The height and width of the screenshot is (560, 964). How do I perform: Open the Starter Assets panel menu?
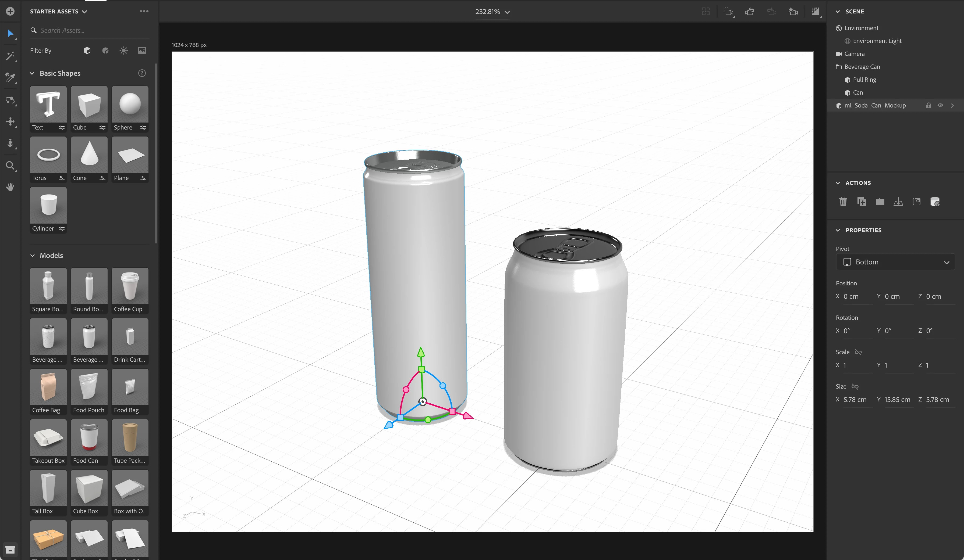pyautogui.click(x=144, y=12)
